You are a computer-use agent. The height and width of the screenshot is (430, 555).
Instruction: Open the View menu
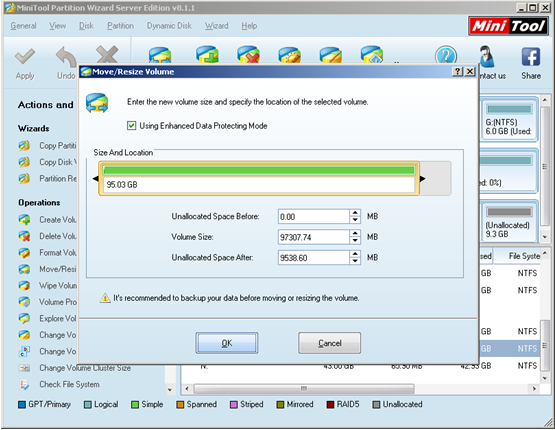(x=57, y=26)
